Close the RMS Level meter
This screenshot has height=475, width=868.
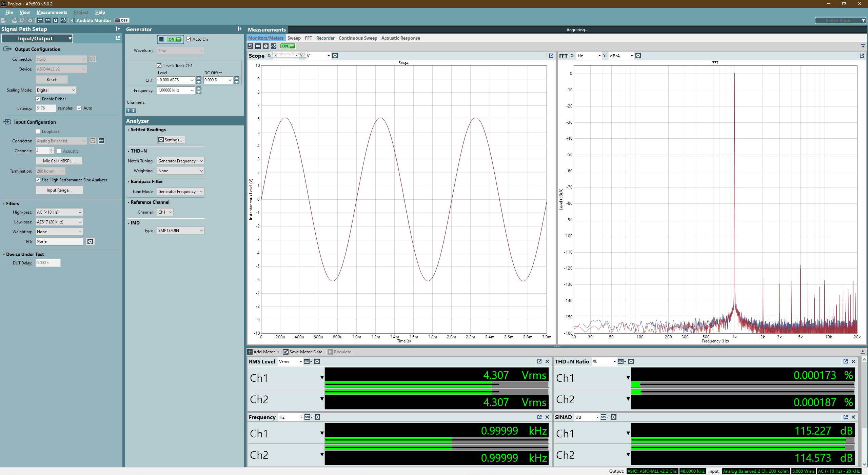(x=547, y=361)
